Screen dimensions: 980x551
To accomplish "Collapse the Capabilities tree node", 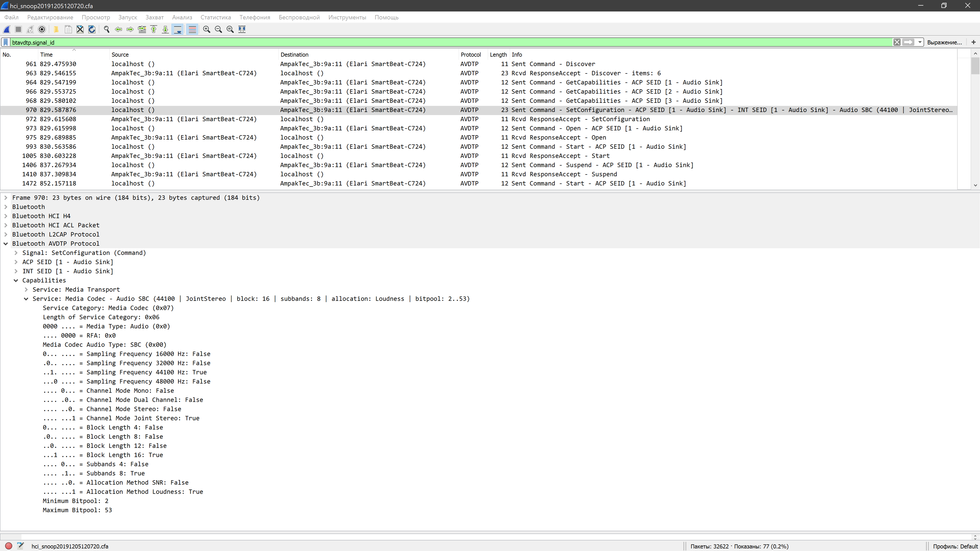I will coord(16,280).
